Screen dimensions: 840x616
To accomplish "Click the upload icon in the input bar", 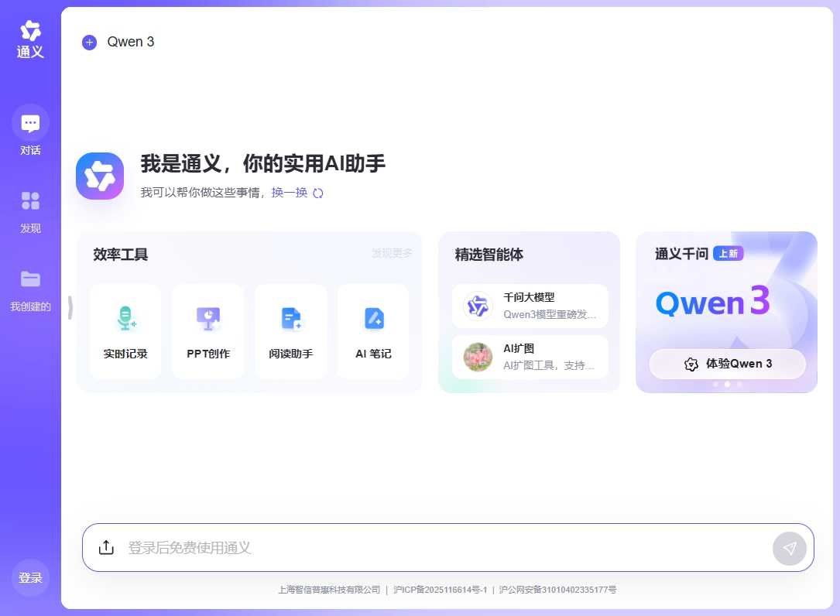I will click(x=106, y=546).
